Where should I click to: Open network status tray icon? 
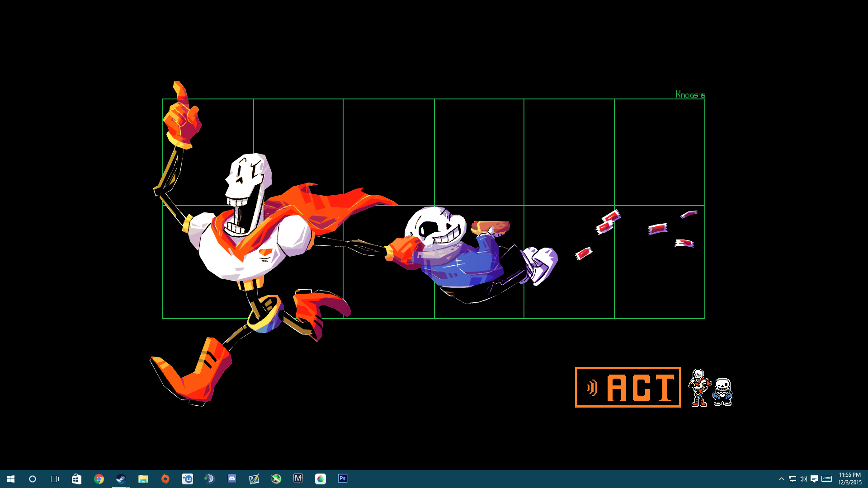[x=793, y=479]
